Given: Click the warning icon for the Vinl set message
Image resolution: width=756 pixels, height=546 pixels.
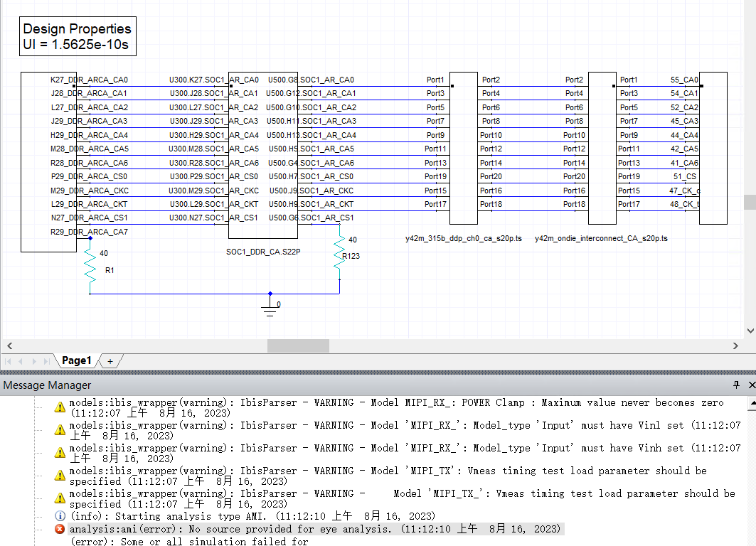Looking at the screenshot, I should (60, 430).
